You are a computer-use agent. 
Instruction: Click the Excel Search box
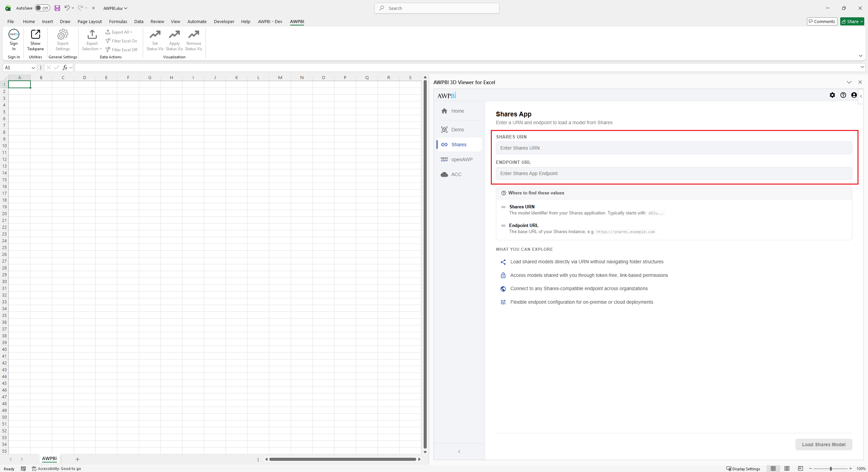pos(437,8)
